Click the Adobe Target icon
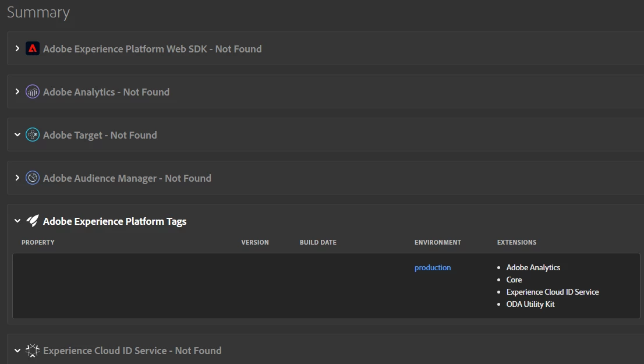644x364 pixels. click(33, 135)
